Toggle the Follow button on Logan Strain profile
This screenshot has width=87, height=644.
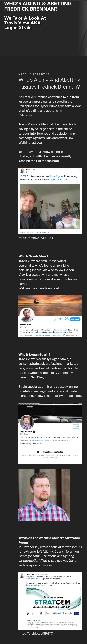(x=76, y=426)
